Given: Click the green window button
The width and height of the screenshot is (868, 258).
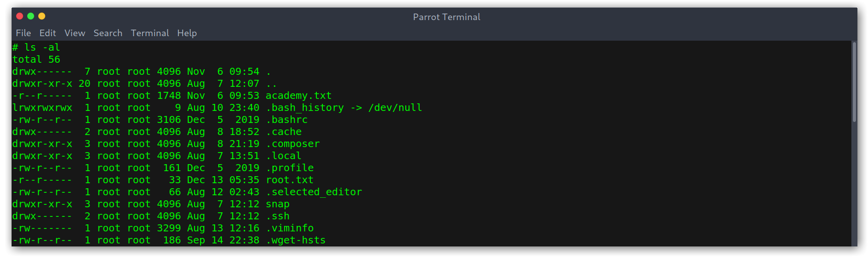Looking at the screenshot, I should (31, 16).
